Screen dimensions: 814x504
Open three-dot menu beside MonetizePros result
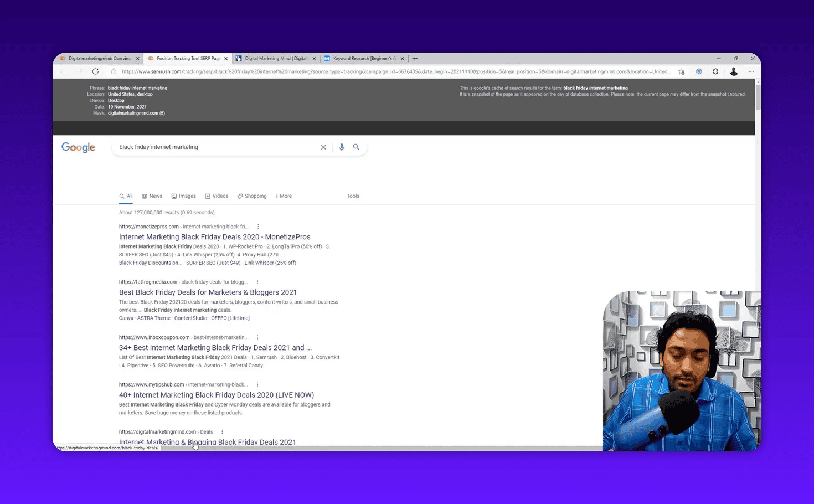click(258, 227)
